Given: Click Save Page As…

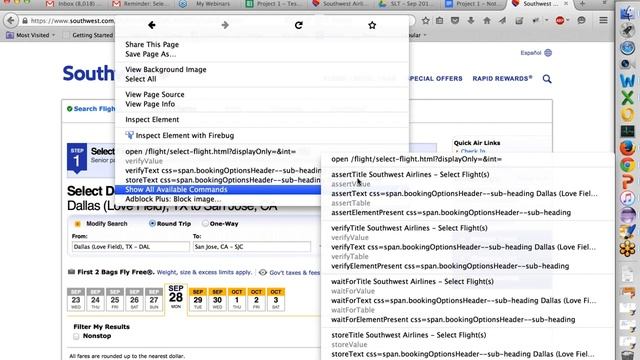Looking at the screenshot, I should click(151, 54).
